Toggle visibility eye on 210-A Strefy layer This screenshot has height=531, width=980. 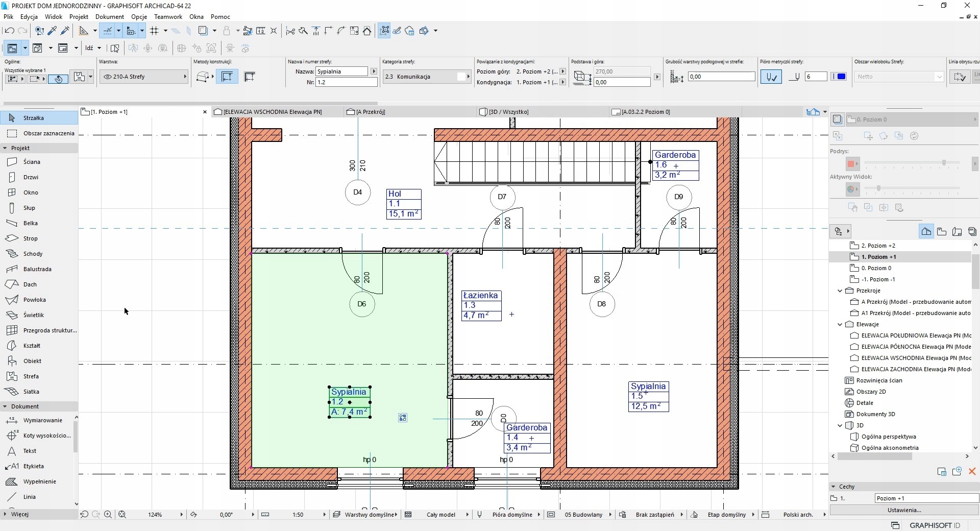(x=108, y=77)
